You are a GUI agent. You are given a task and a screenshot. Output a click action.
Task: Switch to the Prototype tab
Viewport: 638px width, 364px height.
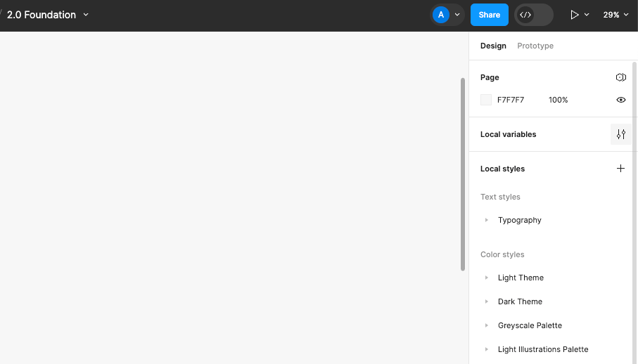(x=535, y=46)
